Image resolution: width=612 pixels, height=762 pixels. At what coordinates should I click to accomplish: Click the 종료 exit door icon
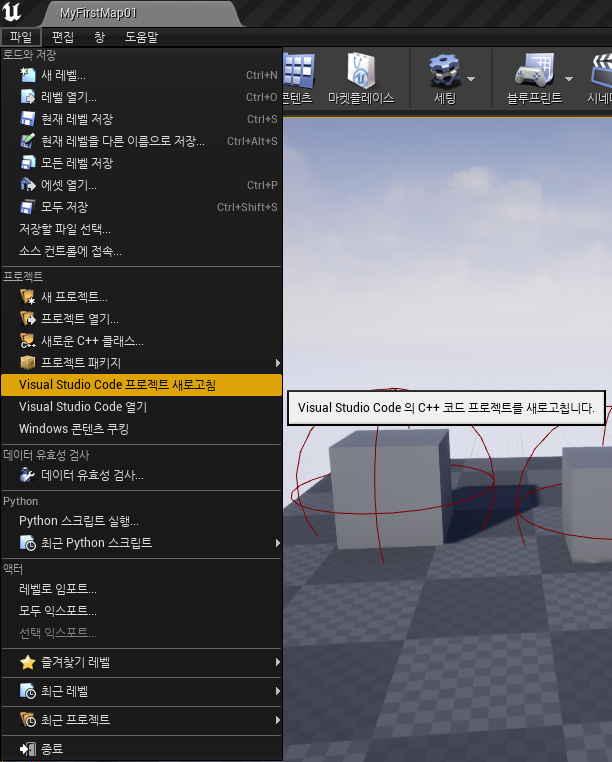point(28,748)
